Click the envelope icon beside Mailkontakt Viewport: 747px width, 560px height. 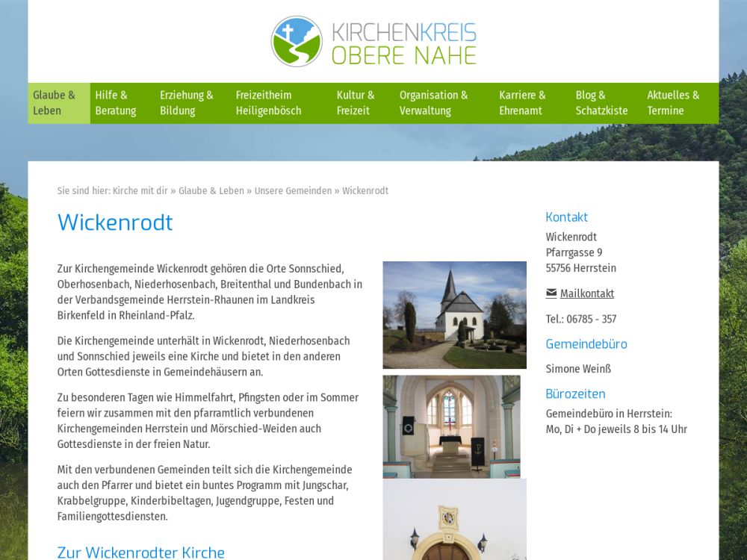(551, 293)
